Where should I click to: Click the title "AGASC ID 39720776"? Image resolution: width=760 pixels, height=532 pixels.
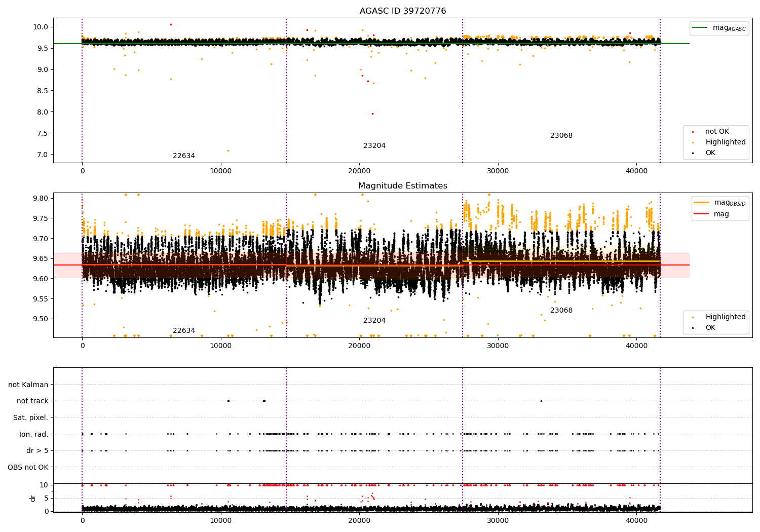(403, 11)
